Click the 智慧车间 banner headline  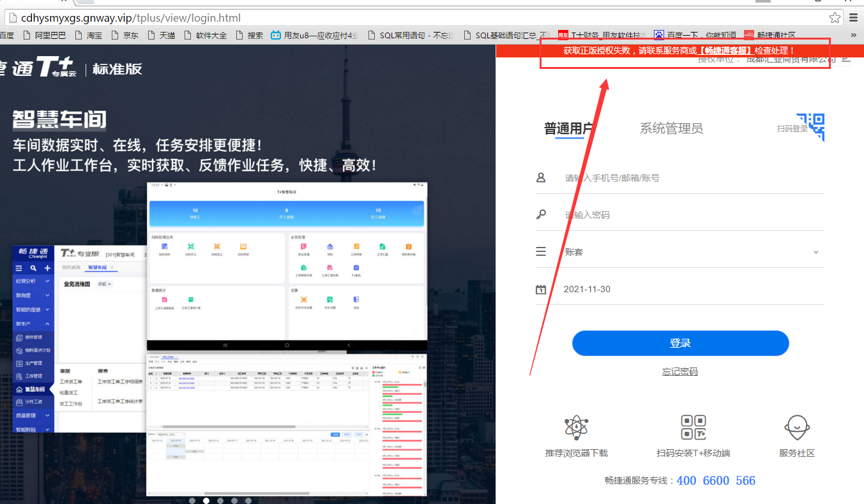click(x=59, y=119)
